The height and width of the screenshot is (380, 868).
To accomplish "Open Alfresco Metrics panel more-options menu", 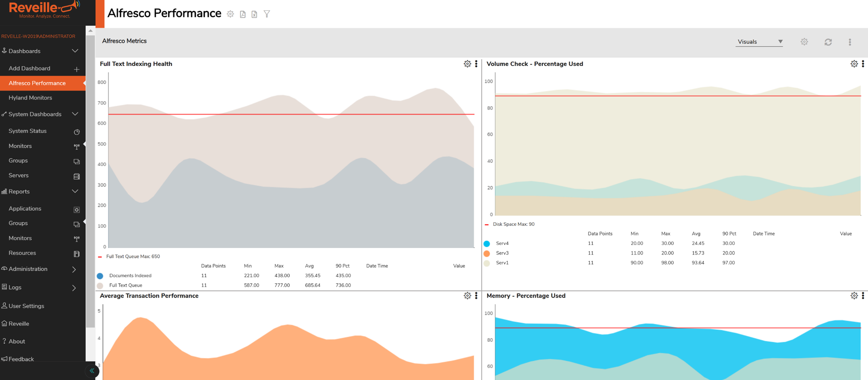I will click(850, 42).
